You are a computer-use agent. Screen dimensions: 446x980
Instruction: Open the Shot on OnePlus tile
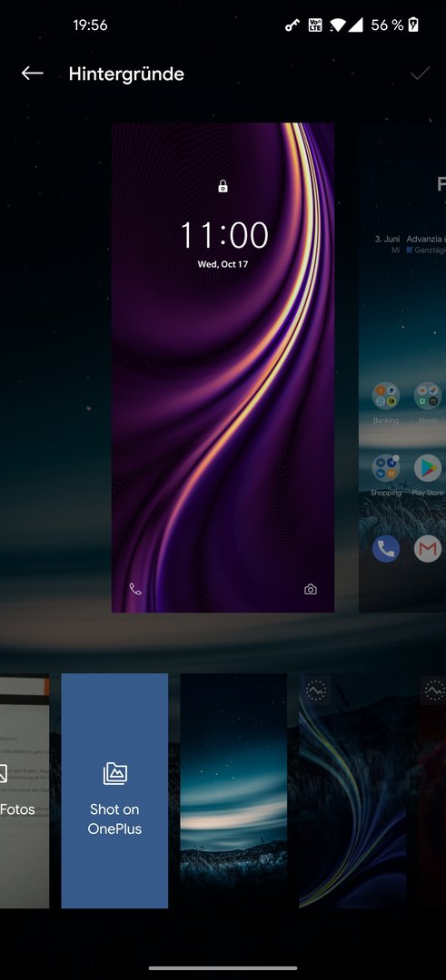(x=114, y=790)
